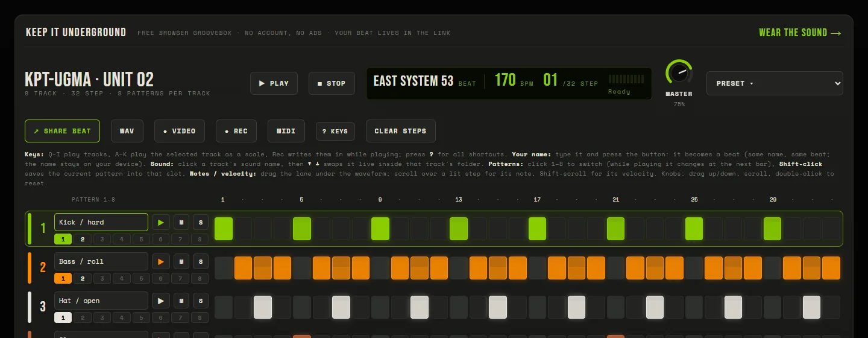Toggle the Rec record button
The width and height of the screenshot is (868, 338).
point(236,131)
